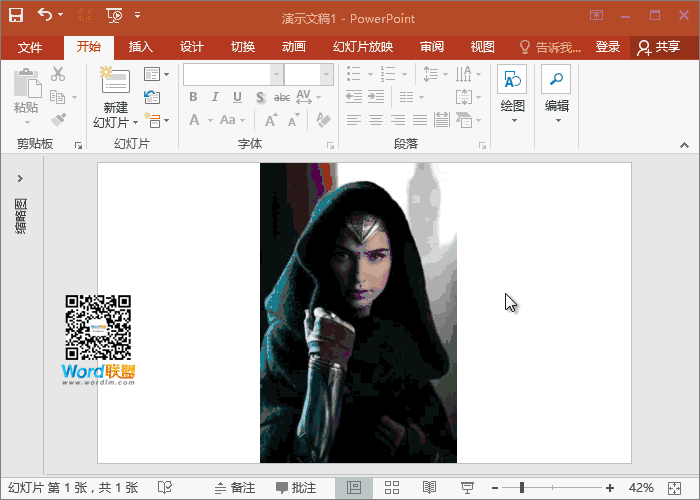
Task: Switch to Slide Sorter view
Action: click(x=392, y=487)
